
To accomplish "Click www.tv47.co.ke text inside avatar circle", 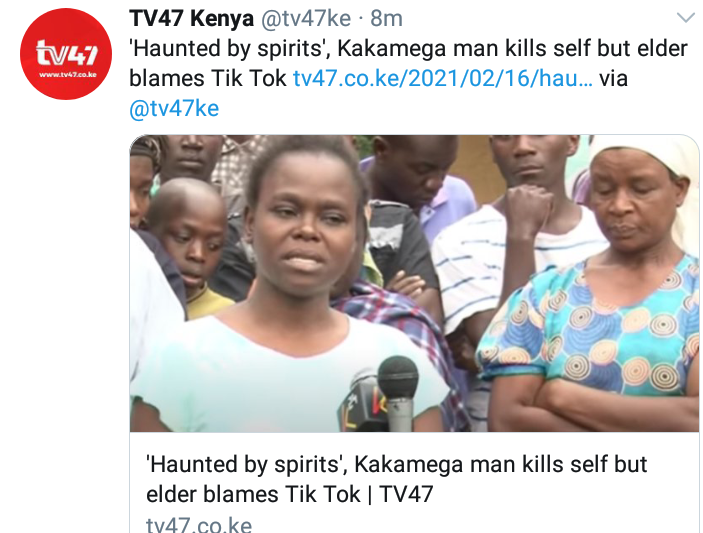I will point(68,75).
